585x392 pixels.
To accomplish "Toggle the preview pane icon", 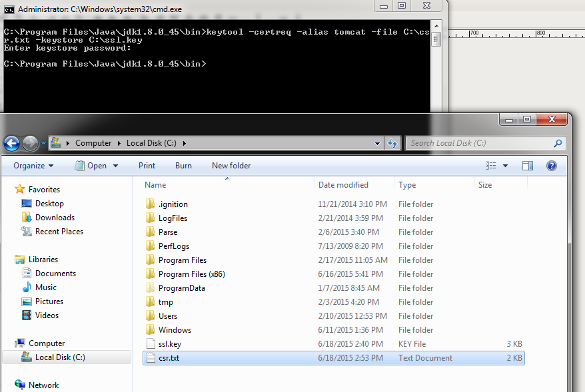I will [x=528, y=166].
